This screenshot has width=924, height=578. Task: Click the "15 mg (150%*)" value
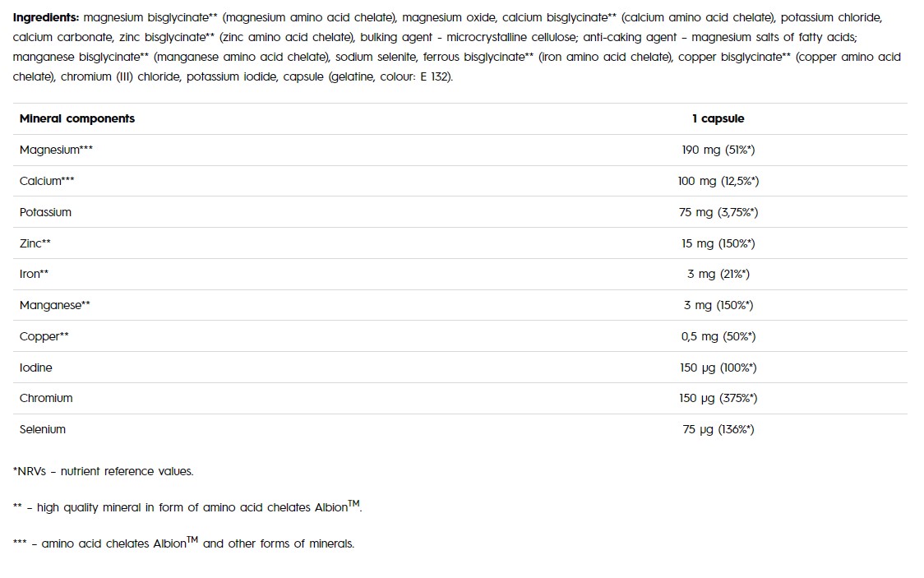pos(718,243)
